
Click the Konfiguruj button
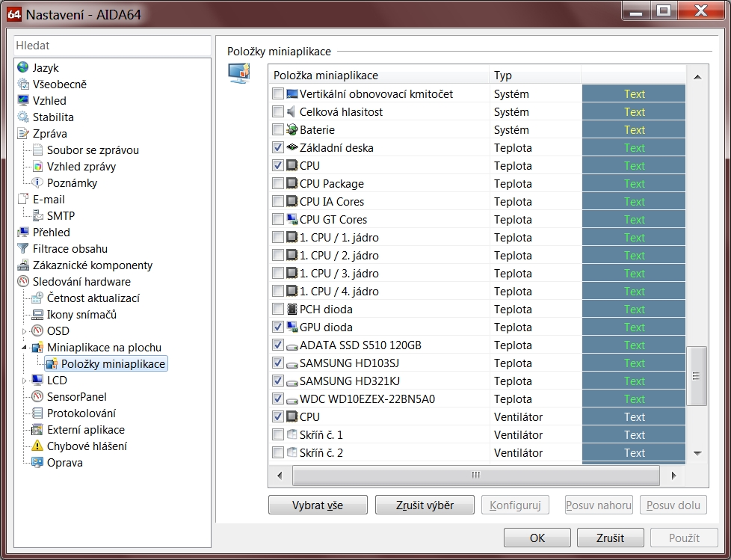(x=515, y=505)
